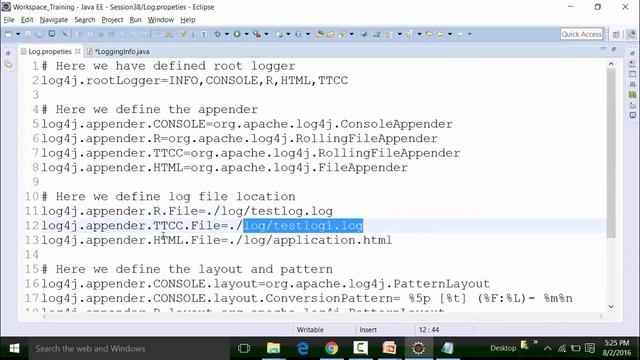Open the Window menu
Viewport: 640px width, 360px height.
tap(160, 20)
